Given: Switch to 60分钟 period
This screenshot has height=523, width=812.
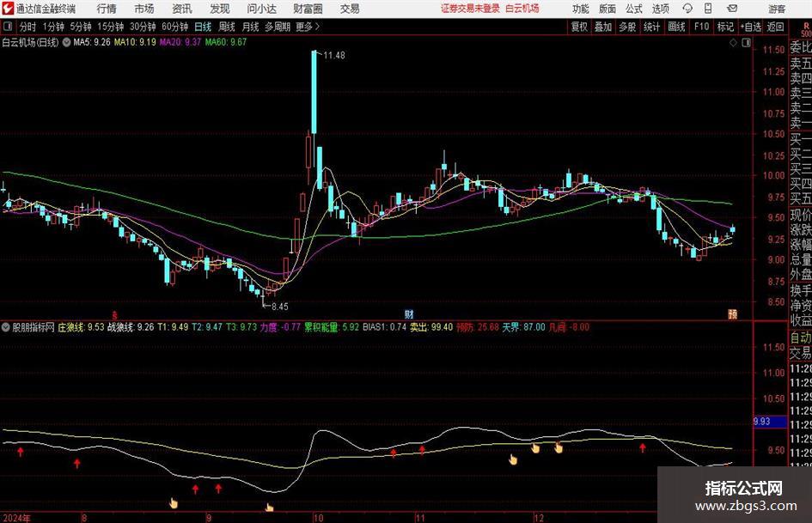Looking at the screenshot, I should click(x=174, y=27).
